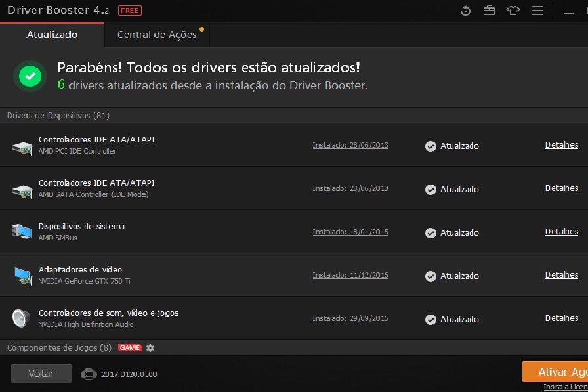The height and width of the screenshot is (392, 588).
Task: Click the green checkmark status shield
Action: tap(30, 76)
